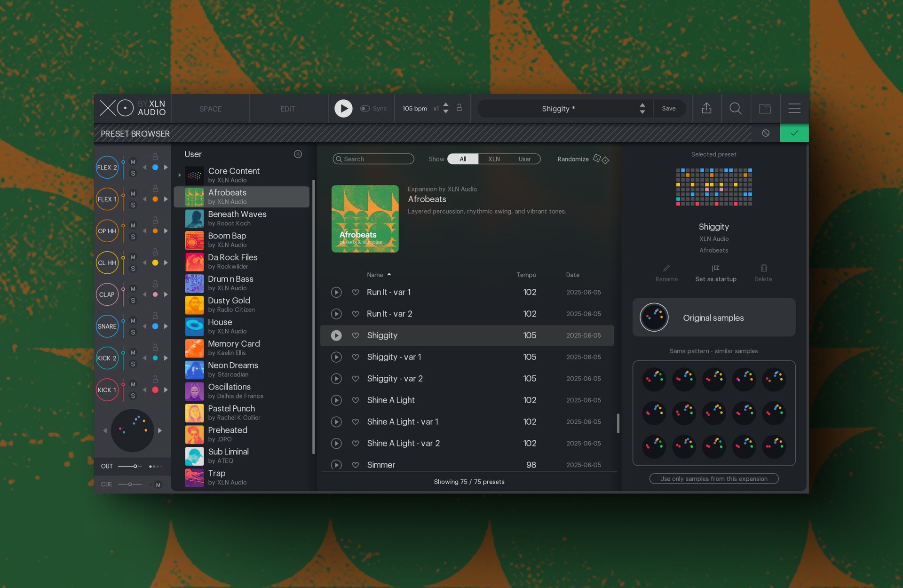Solo the CL HH channel
The height and width of the screenshot is (588, 903).
click(x=133, y=269)
